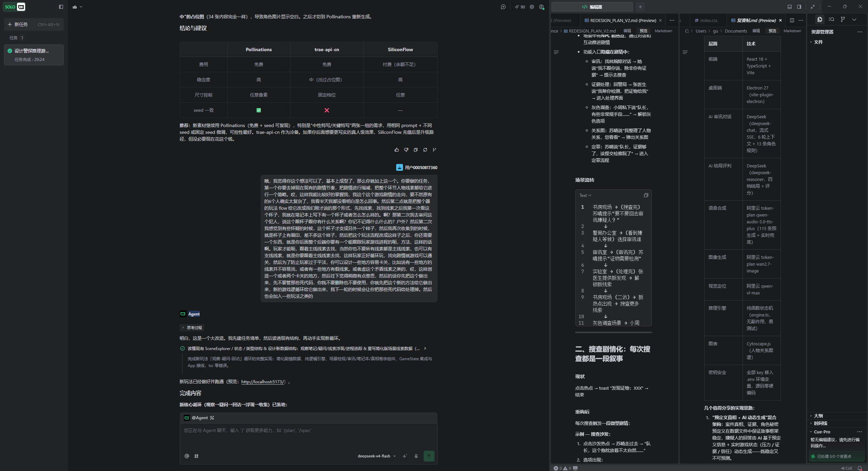This screenshot has width=868, height=471.
Task: Click the sparkle prompt enhance icon
Action: [x=405, y=456]
